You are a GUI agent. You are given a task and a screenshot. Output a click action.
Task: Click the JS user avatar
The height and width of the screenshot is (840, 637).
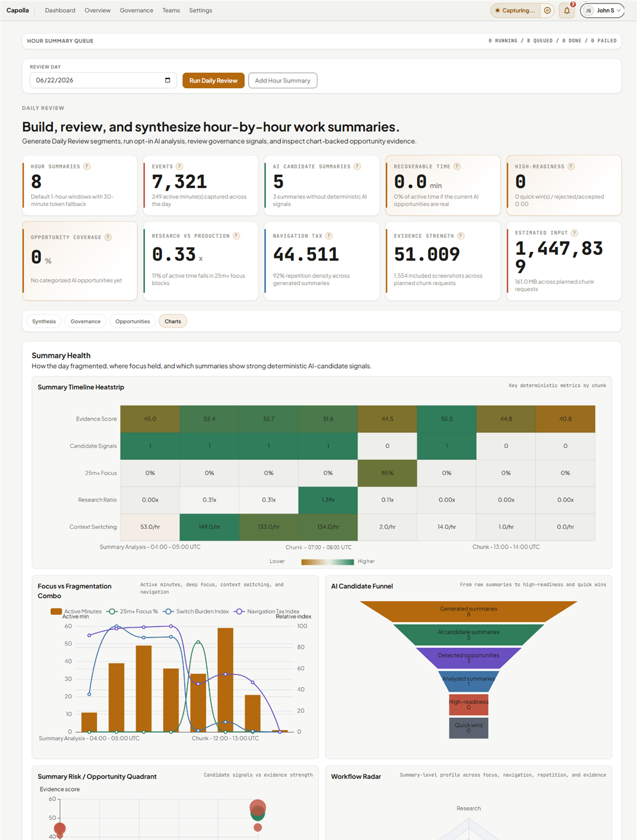pyautogui.click(x=589, y=10)
